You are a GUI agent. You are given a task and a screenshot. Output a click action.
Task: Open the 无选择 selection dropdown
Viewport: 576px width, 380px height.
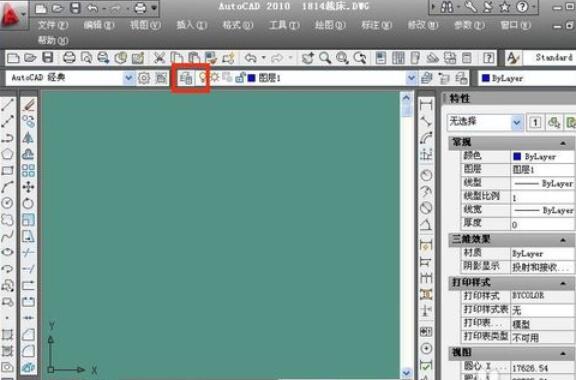pyautogui.click(x=516, y=122)
